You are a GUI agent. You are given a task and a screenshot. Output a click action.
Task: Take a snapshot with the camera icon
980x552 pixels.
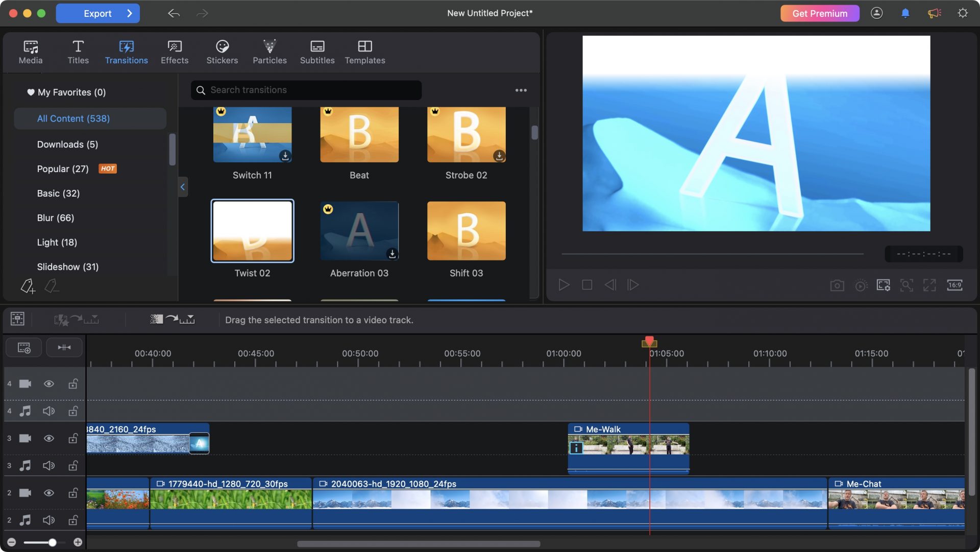[837, 285]
